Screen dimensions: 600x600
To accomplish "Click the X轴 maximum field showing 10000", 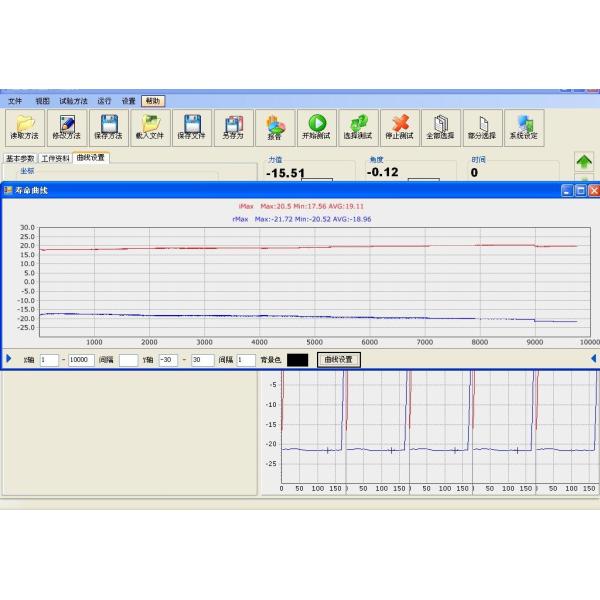I will click(81, 360).
